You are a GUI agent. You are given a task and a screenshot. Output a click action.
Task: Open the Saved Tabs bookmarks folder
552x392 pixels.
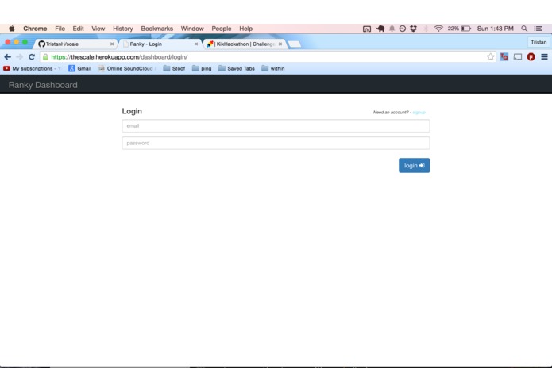click(x=237, y=68)
